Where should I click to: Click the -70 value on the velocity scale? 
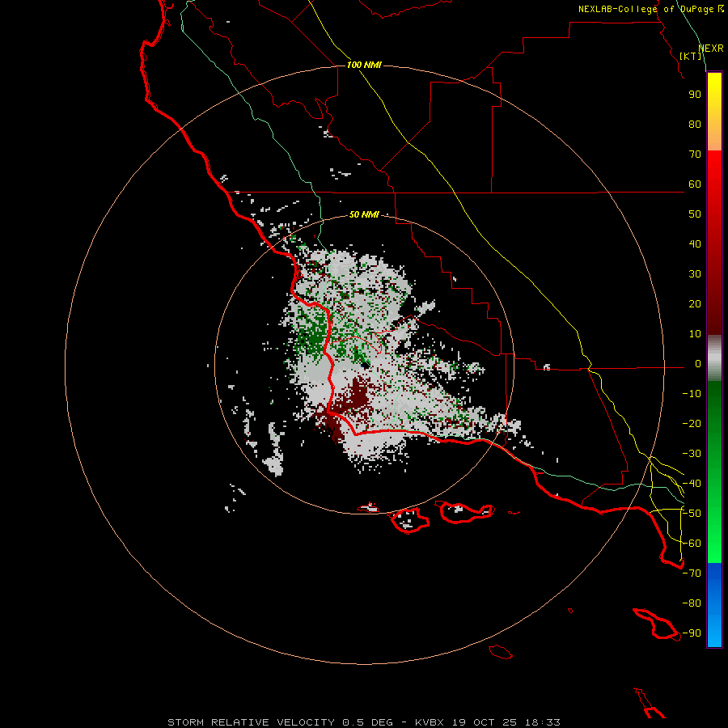point(692,574)
